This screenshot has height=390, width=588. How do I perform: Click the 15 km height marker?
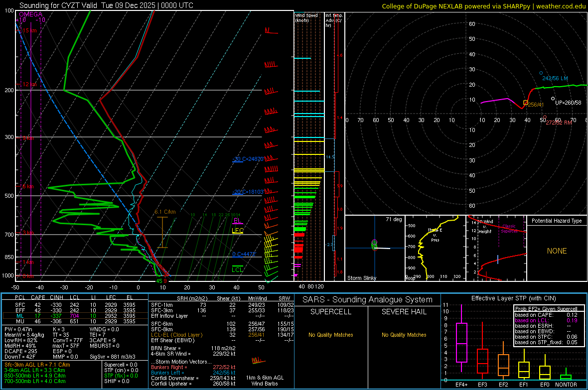coord(29,30)
